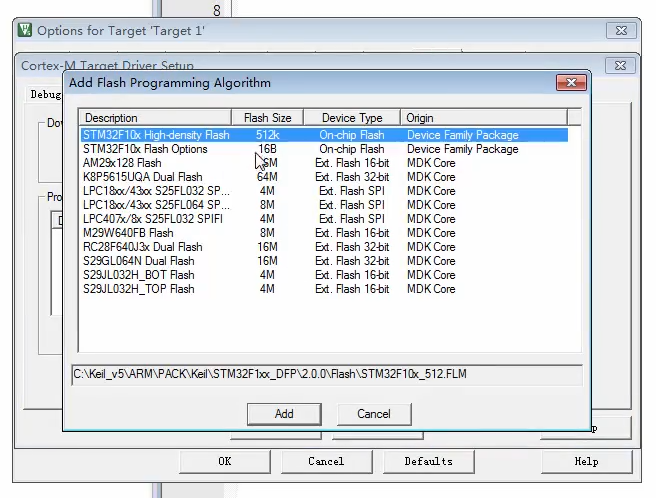Click OK in Options for Target window
This screenshot has width=656, height=498.
point(225,462)
